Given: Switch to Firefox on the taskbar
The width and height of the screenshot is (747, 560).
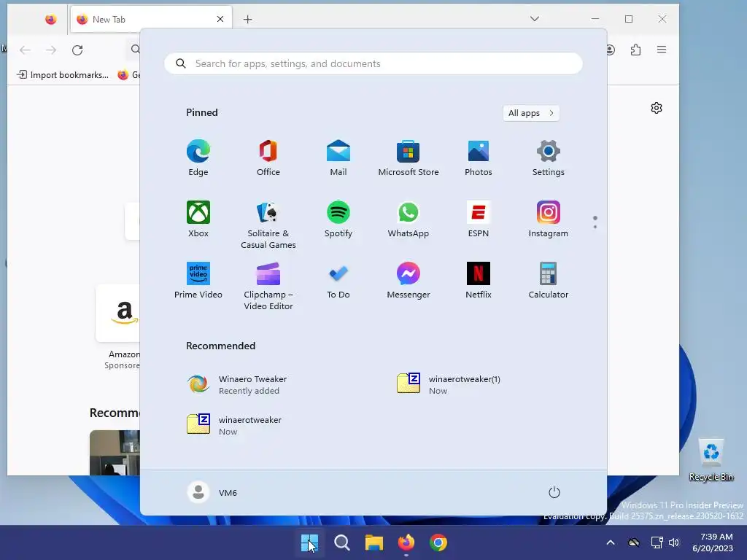Looking at the screenshot, I should (x=406, y=542).
